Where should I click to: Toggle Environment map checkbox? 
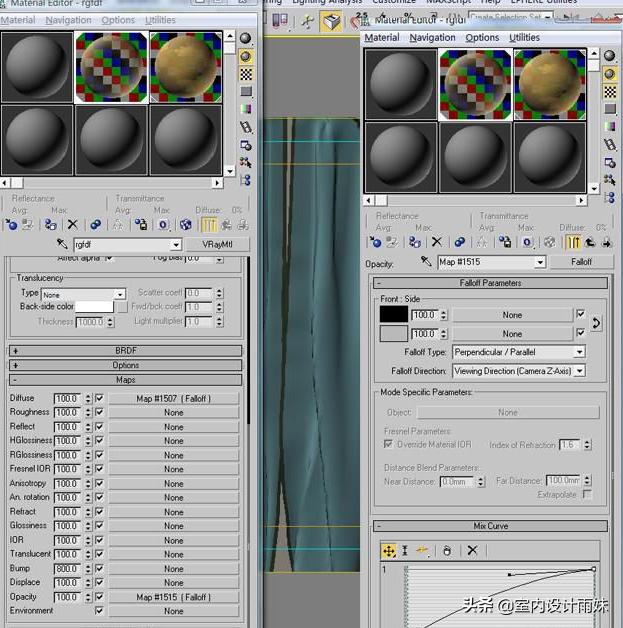click(99, 611)
